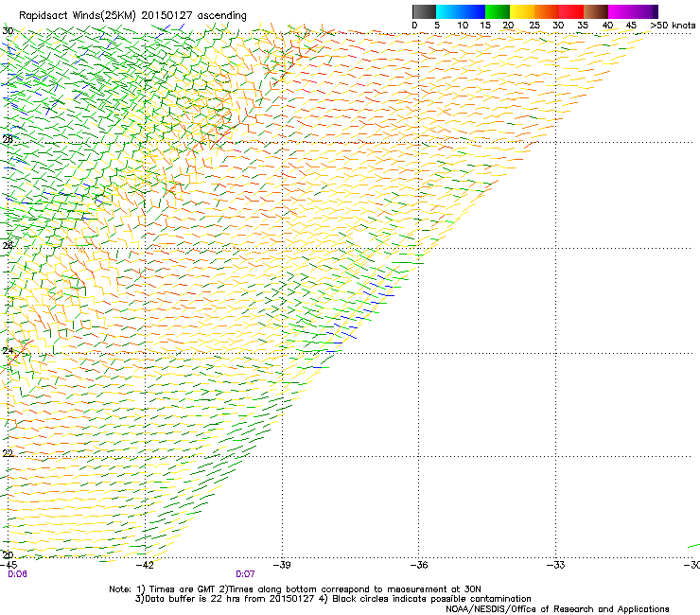Click the magenta-purple 40-50 knots legend segment

633,11
